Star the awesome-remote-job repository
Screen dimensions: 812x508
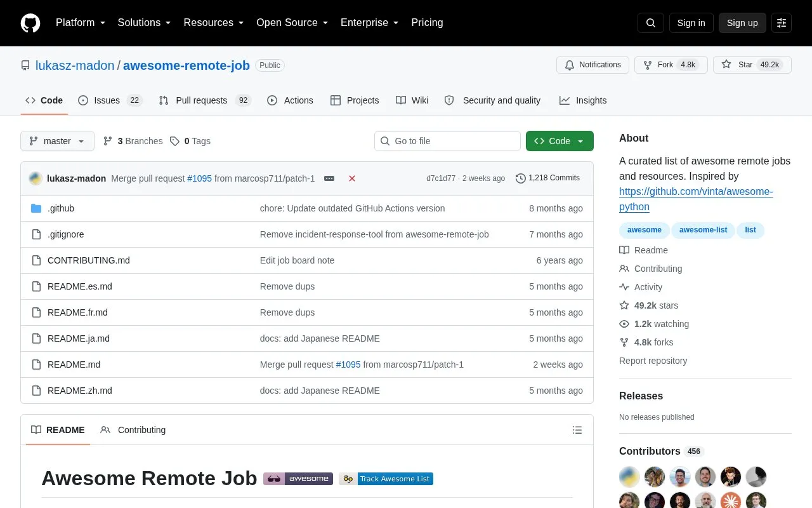pyautogui.click(x=752, y=65)
